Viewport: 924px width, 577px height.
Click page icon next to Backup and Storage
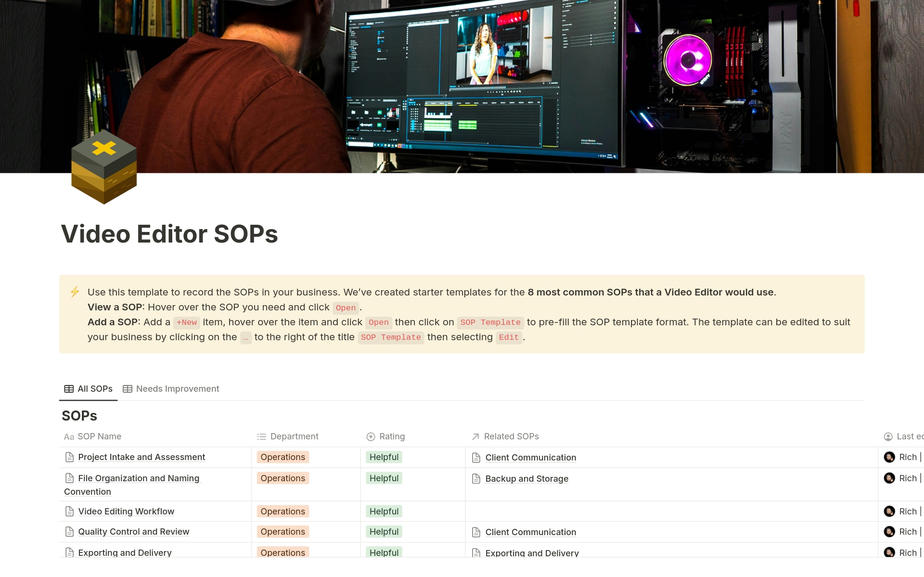point(476,479)
